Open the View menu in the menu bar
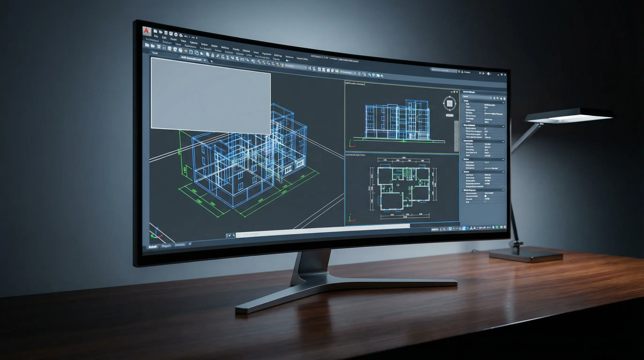644x360 pixels. 184,41
